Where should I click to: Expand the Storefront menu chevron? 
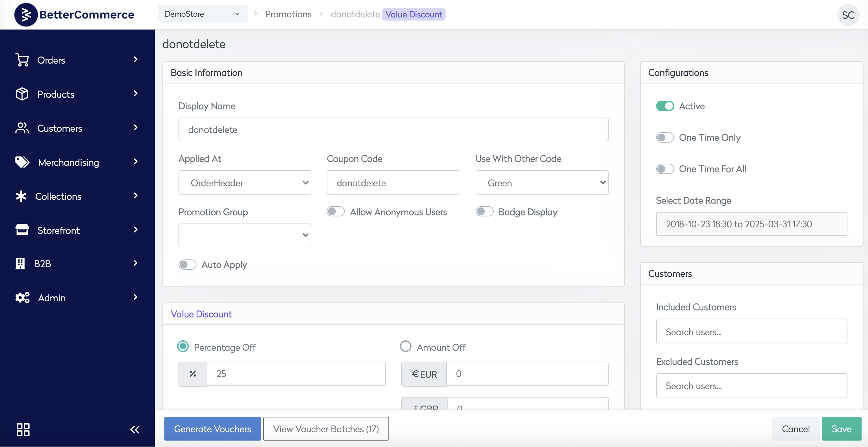135,230
